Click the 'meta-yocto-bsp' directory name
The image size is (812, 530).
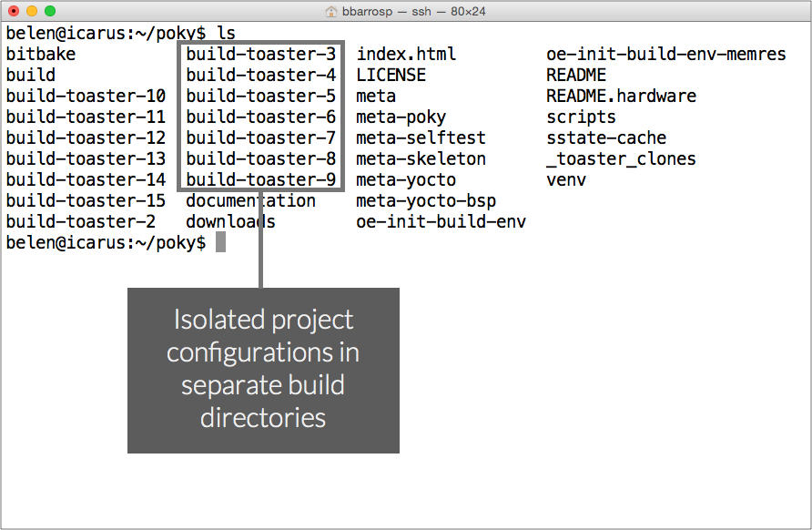point(426,200)
